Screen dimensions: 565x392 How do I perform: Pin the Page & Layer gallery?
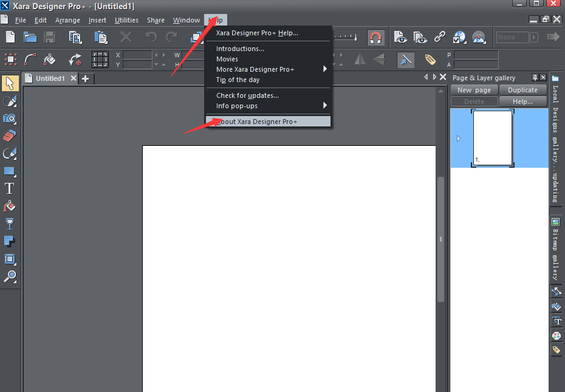coord(535,78)
